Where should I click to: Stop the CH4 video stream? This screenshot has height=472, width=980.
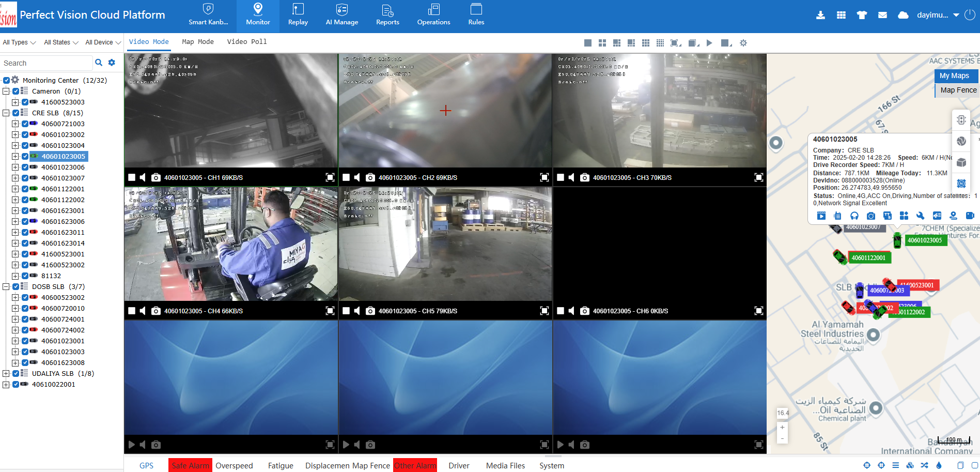[132, 311]
